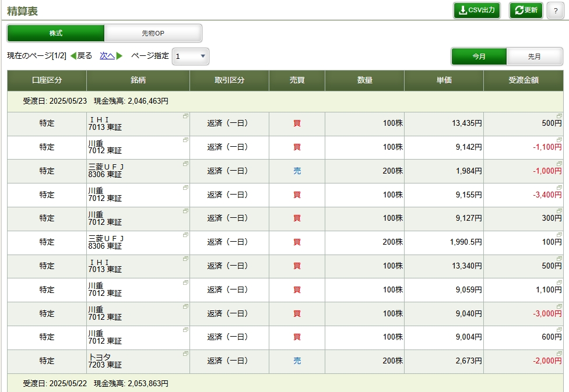Click the 売買 column header
The image size is (569, 392).
[x=297, y=80]
